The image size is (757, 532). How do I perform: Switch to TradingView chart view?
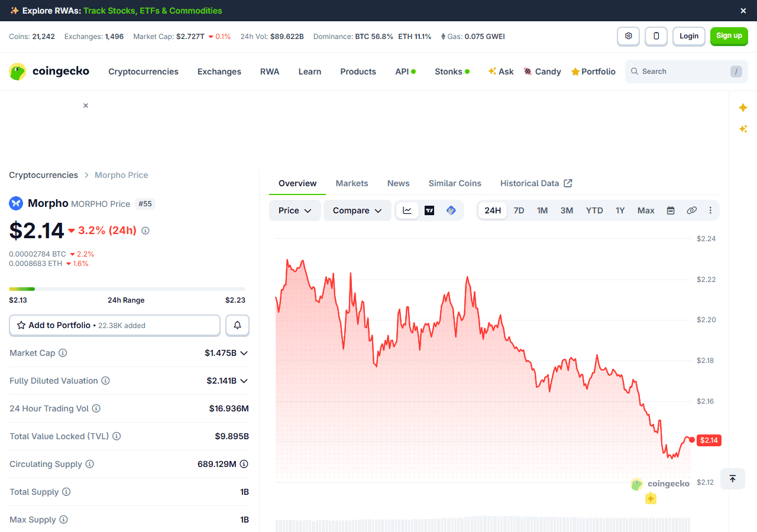click(x=429, y=210)
